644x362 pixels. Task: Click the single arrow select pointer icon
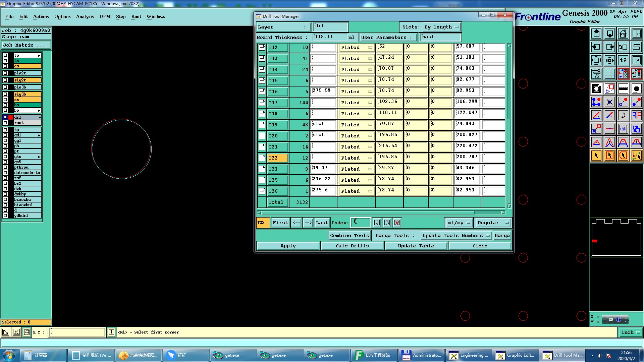click(596, 156)
